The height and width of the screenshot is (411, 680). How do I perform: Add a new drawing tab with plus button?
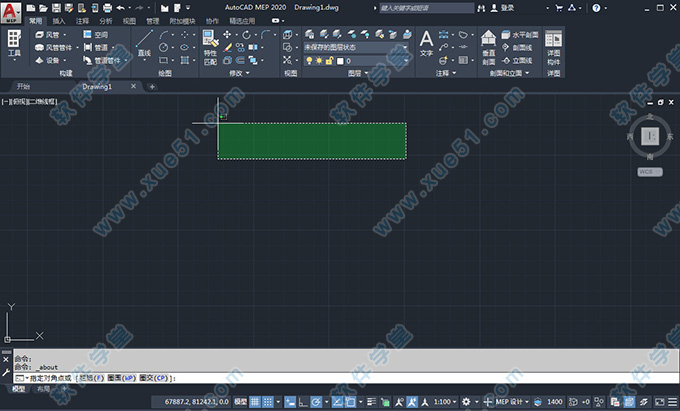click(152, 87)
